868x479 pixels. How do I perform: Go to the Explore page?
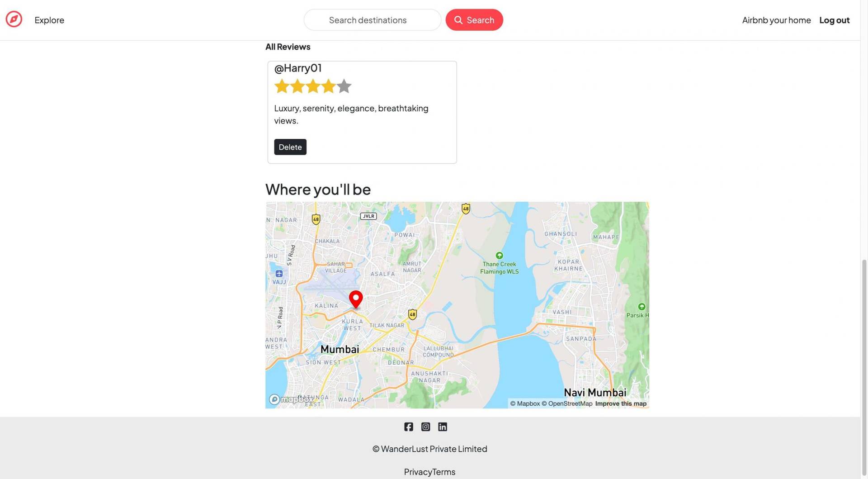coord(49,20)
